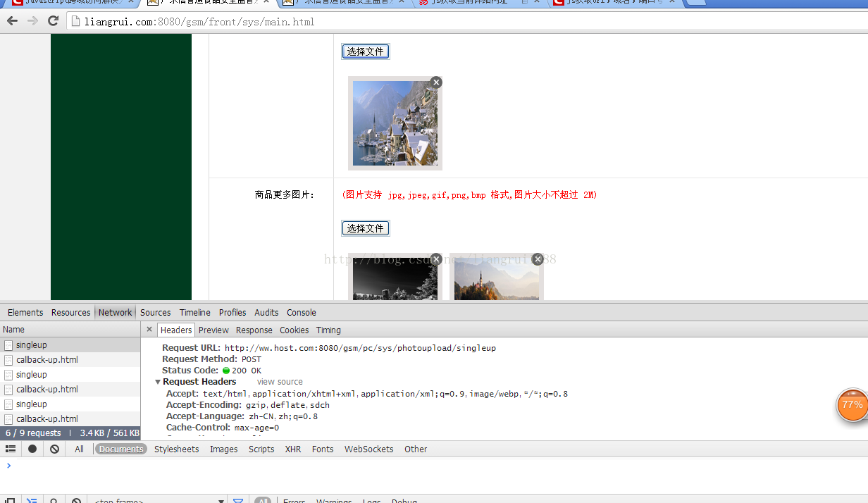Screen dimensions: 868x503
Task: Click view source link for request headers
Action: [x=280, y=382]
